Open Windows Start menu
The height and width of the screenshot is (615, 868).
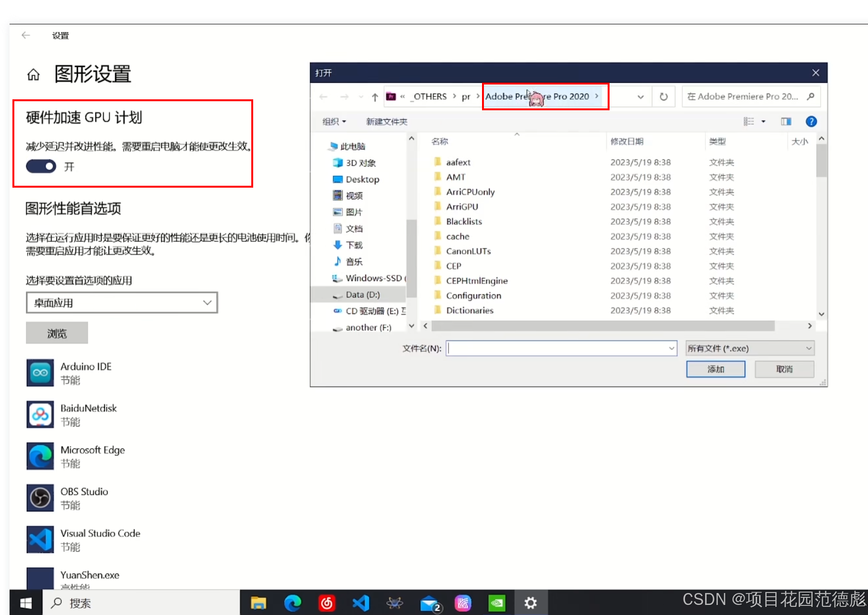pyautogui.click(x=26, y=603)
